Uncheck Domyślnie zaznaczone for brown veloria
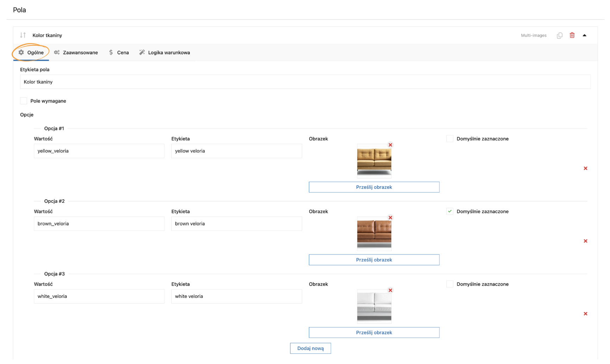Image resolution: width=610 pixels, height=364 pixels. pos(450,212)
